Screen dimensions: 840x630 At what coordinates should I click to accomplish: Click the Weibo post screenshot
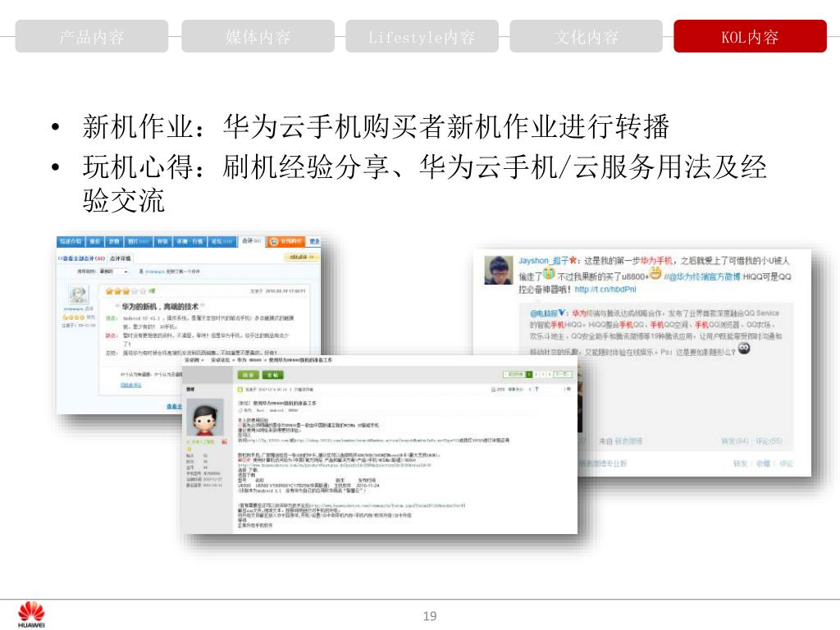pos(641,362)
